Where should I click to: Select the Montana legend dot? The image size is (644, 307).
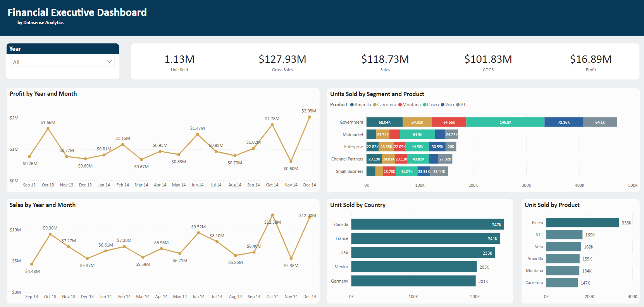coord(400,105)
